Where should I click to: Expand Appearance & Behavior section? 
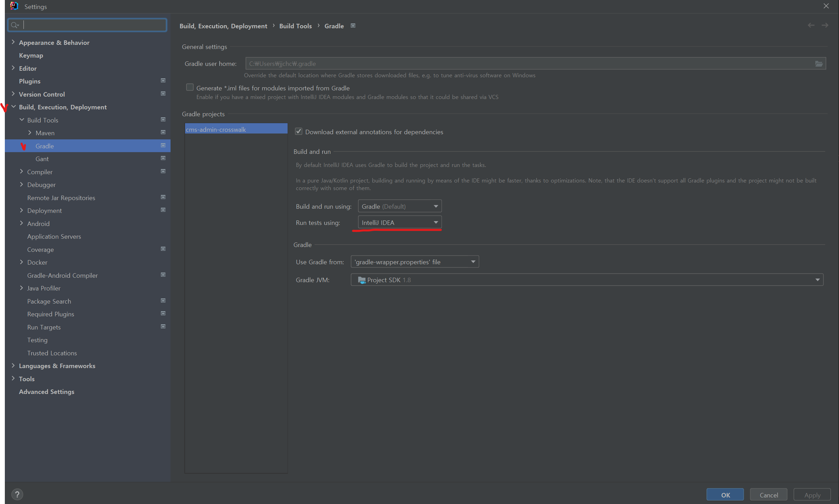click(x=13, y=42)
